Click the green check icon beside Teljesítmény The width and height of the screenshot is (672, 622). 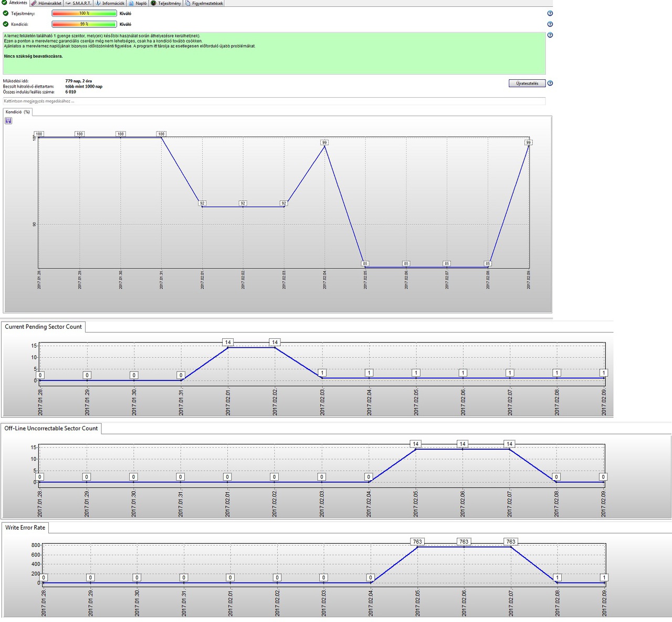(6, 14)
